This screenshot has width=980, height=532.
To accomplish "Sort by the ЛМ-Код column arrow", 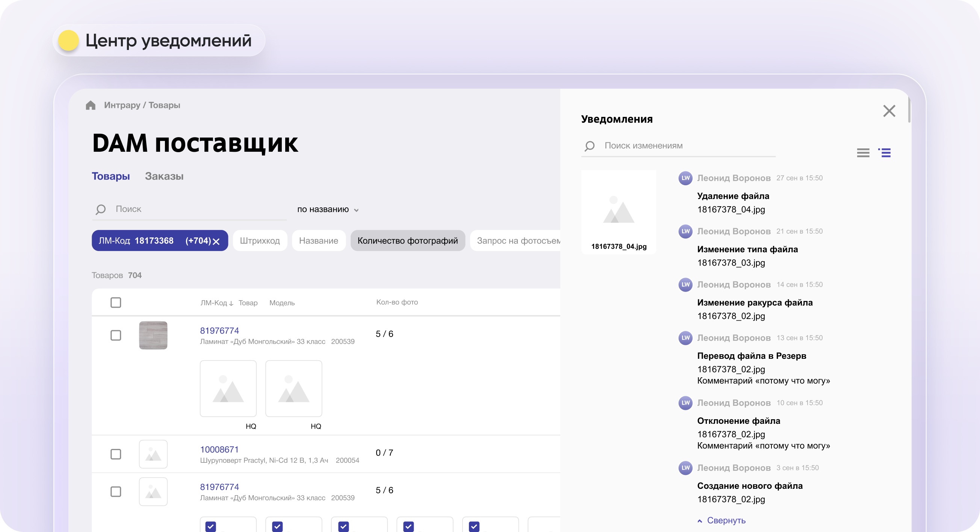I will pyautogui.click(x=231, y=303).
